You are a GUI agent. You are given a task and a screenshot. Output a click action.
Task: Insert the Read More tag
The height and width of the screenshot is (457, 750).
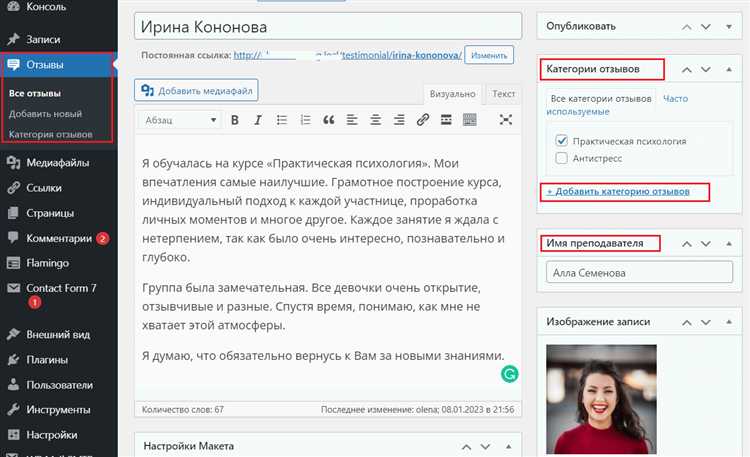click(446, 120)
